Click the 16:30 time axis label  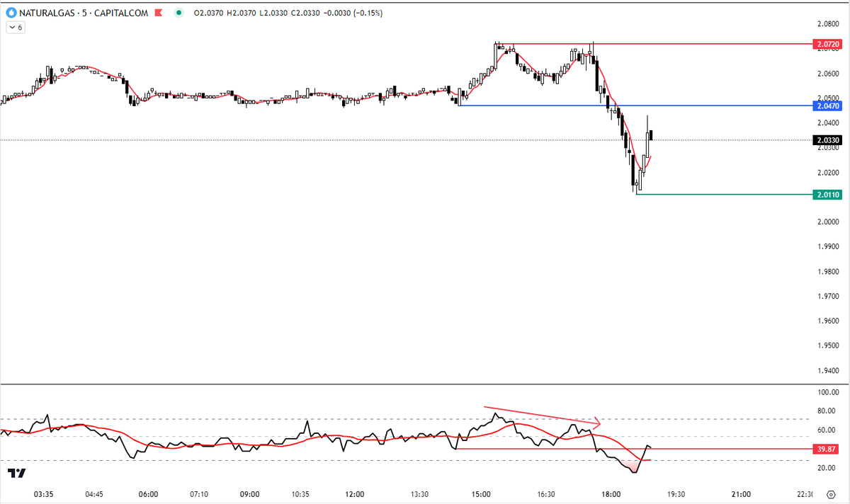click(x=546, y=495)
